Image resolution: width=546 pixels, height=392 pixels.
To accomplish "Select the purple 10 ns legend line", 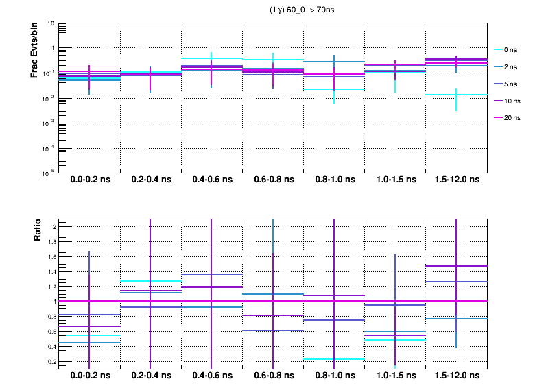I will tap(499, 101).
